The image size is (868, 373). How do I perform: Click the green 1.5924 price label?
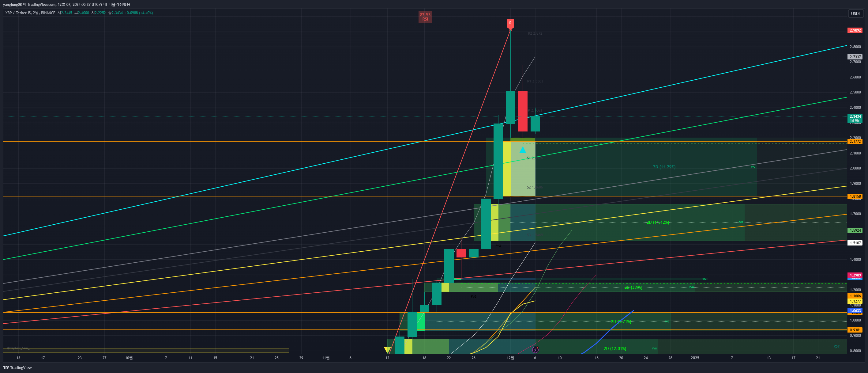[855, 230]
